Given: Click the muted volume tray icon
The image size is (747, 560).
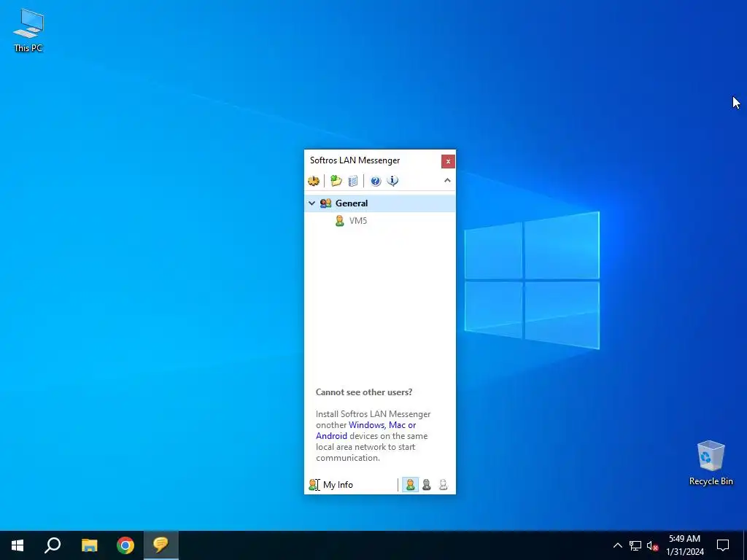Looking at the screenshot, I should 652,545.
